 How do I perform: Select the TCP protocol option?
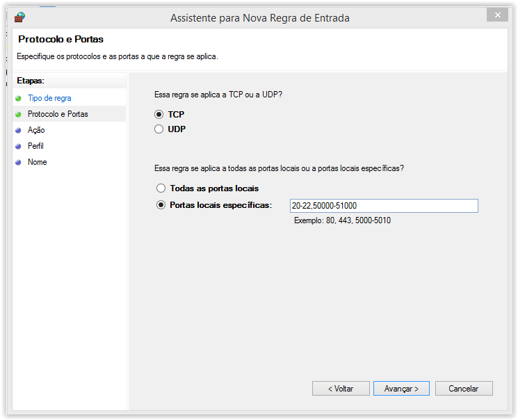tap(160, 114)
